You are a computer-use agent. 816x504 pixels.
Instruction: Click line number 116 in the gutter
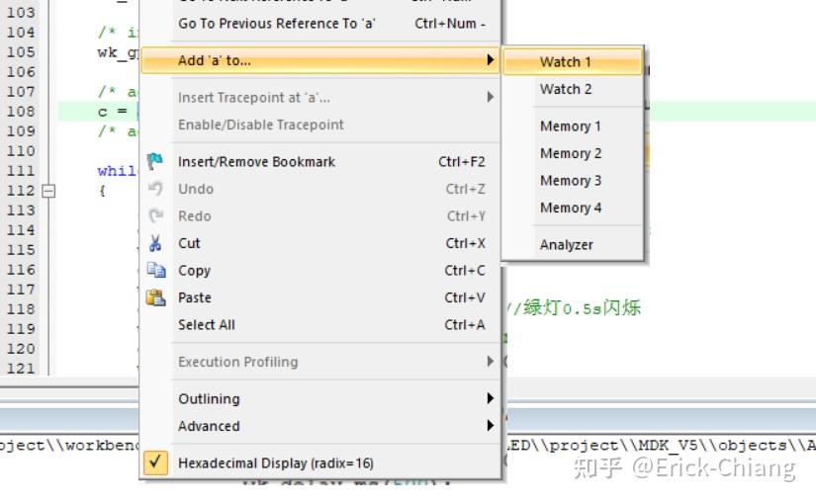tap(21, 270)
